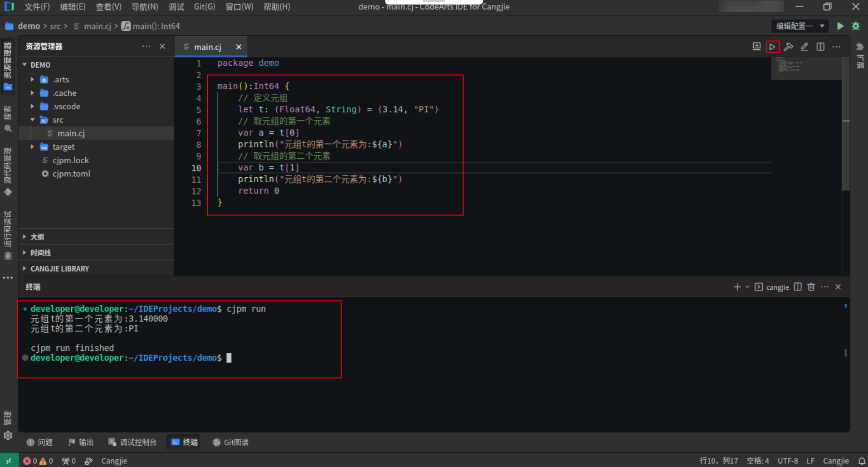Open the new terminal profile dropdown arrow
The width and height of the screenshot is (868, 467).
pyautogui.click(x=747, y=287)
